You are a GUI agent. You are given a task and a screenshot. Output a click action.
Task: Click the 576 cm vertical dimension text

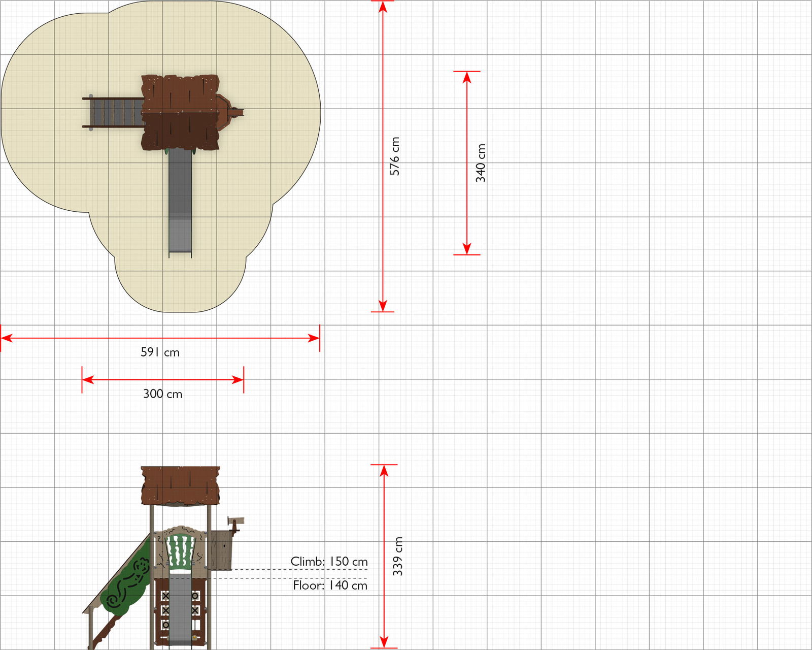click(394, 156)
